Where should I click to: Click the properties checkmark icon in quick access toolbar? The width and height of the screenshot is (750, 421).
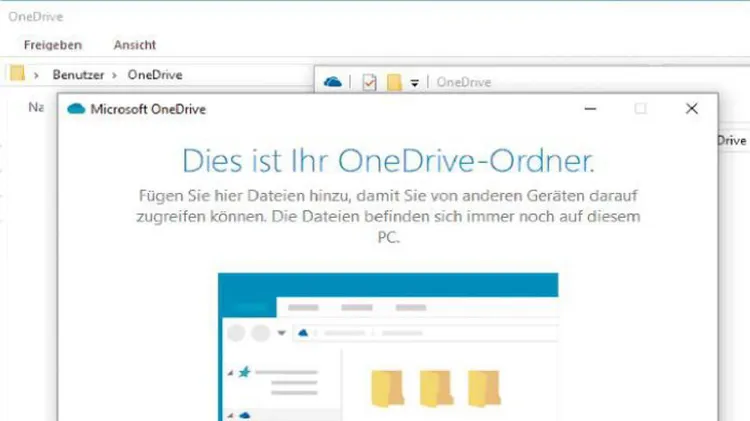[369, 82]
